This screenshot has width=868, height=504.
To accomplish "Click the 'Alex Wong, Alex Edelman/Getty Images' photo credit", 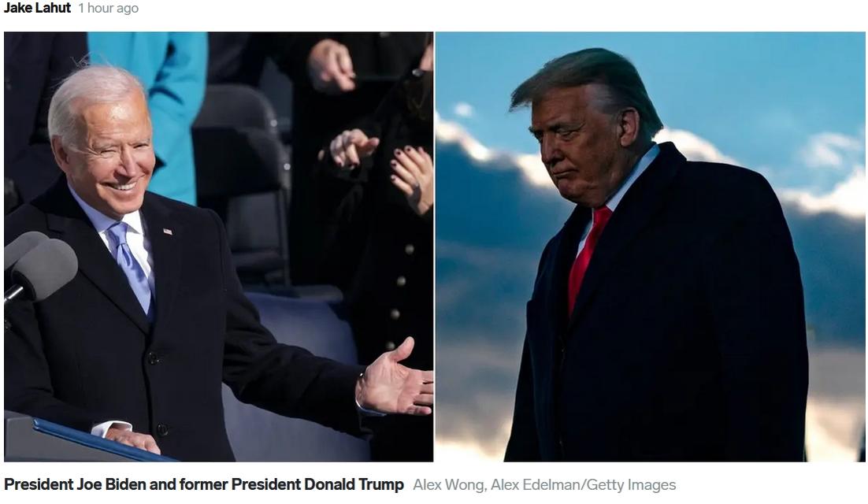I will [x=544, y=484].
